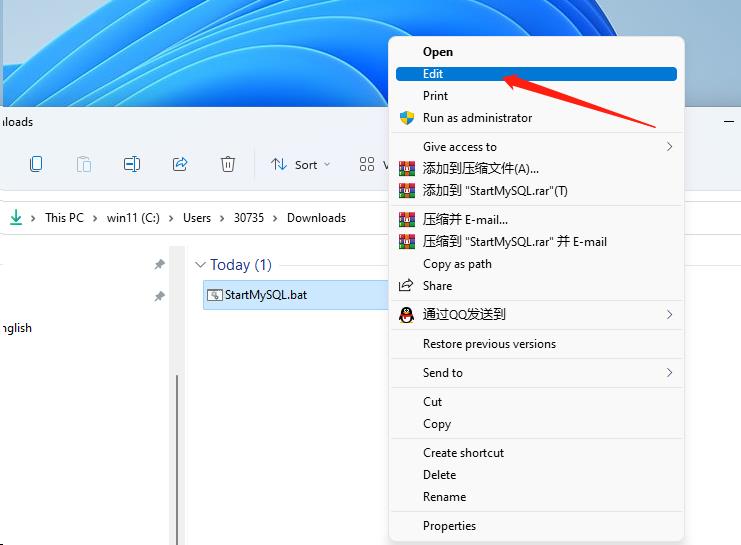
Task: Collapse the Today (1) group
Action: (x=200, y=265)
